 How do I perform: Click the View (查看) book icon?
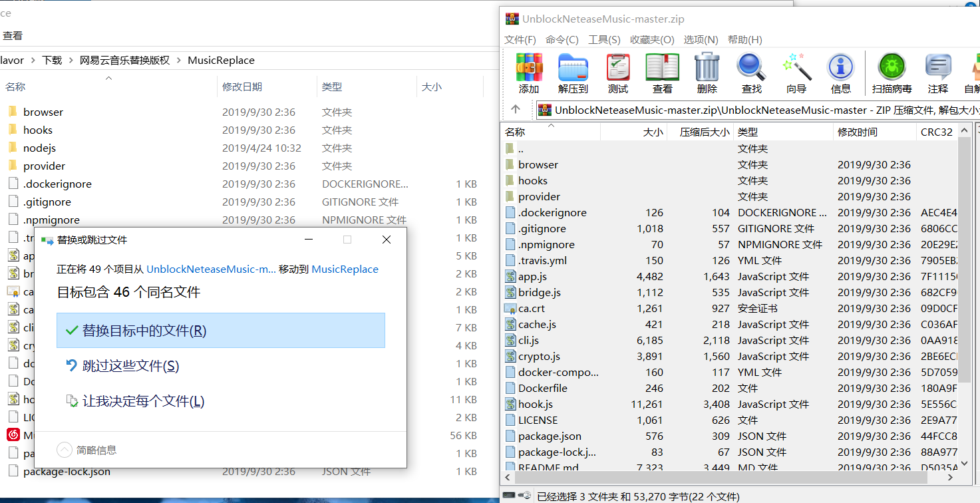[663, 67]
